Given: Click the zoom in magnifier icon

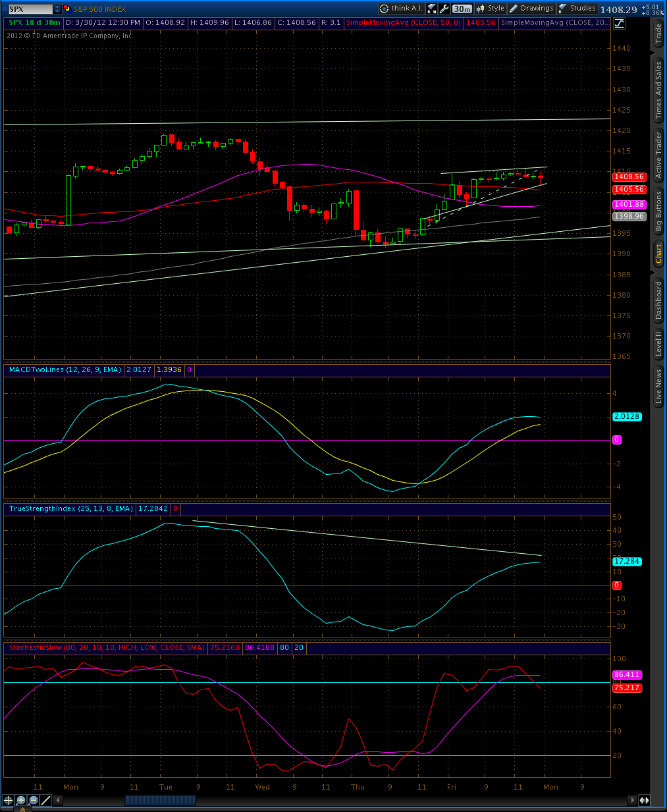Looking at the screenshot, I should coord(21,800).
